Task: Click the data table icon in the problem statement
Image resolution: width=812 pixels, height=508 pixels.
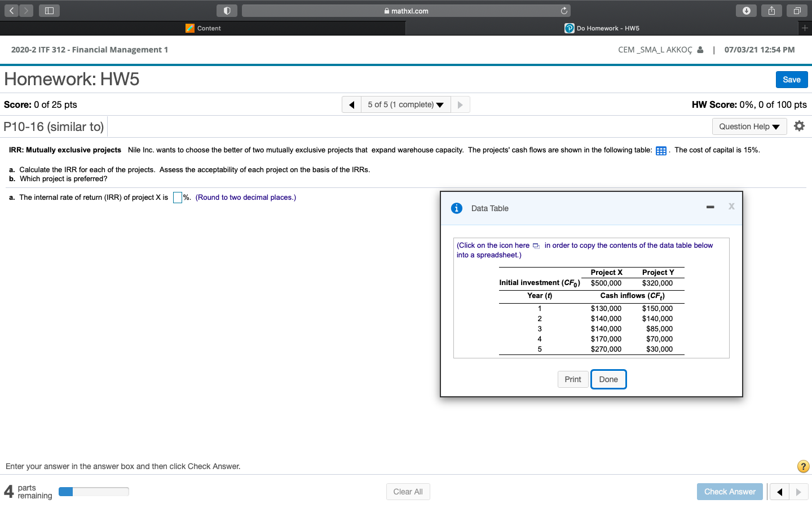Action: (x=660, y=150)
